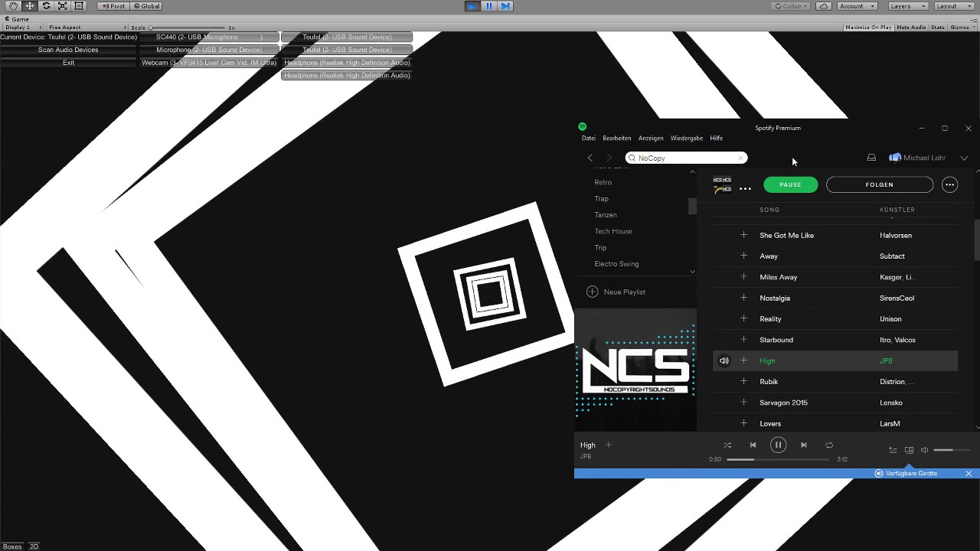Select Microphone (2- USB Sound Device)
Screen dimensions: 980x551
coord(209,50)
